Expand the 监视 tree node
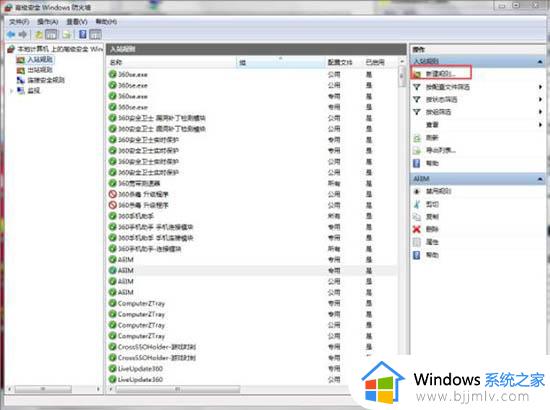 [11, 91]
